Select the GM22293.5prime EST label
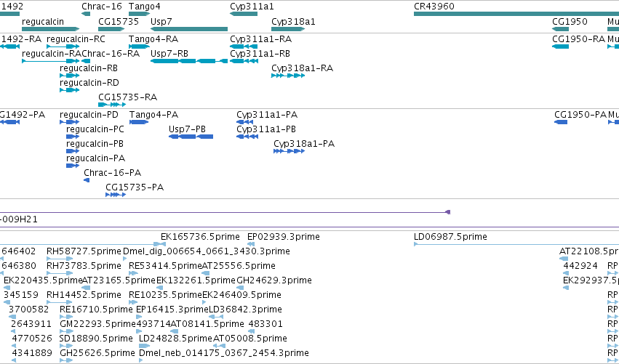Viewport: 619px width, 364px height. pos(98,324)
